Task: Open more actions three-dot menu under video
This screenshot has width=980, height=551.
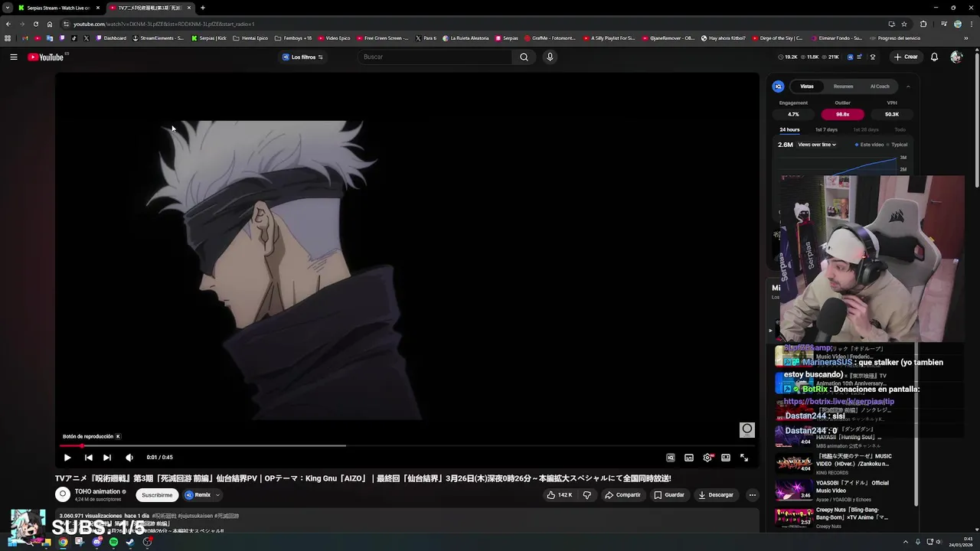Action: 752,495
